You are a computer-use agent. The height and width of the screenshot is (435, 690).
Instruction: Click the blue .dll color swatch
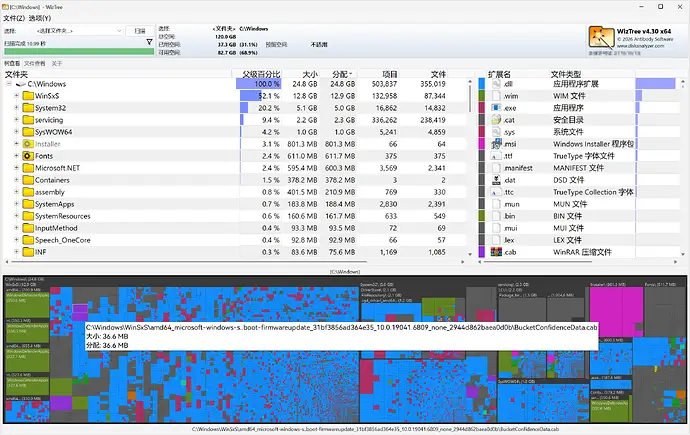point(481,84)
